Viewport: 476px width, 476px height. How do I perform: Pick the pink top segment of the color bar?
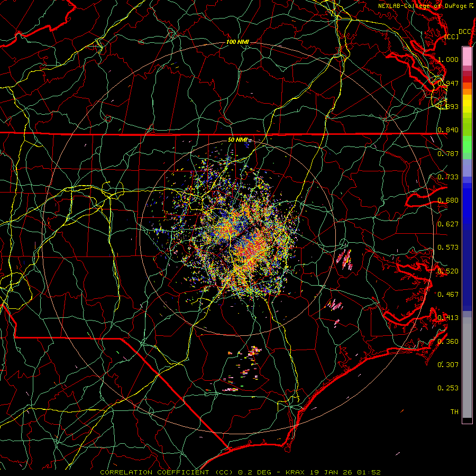(467, 57)
